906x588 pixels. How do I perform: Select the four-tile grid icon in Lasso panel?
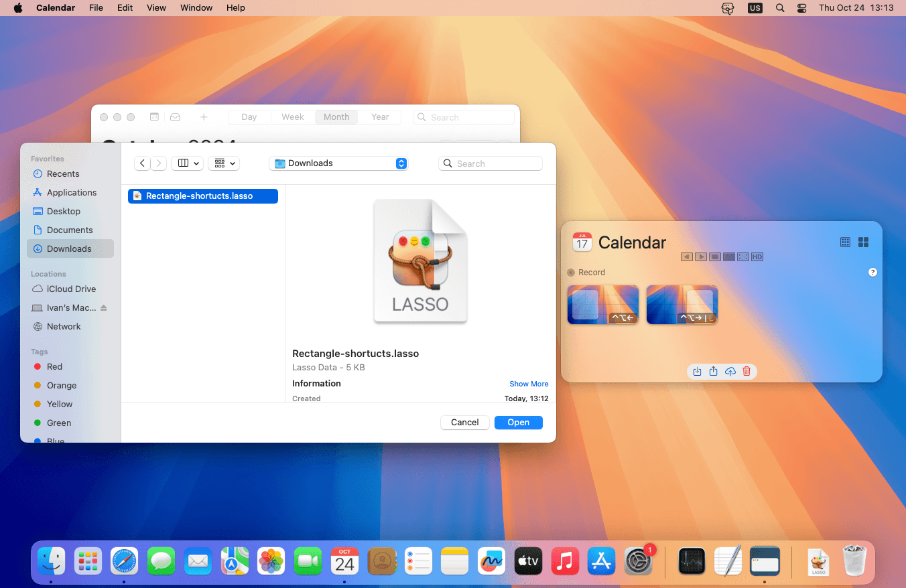click(x=864, y=242)
